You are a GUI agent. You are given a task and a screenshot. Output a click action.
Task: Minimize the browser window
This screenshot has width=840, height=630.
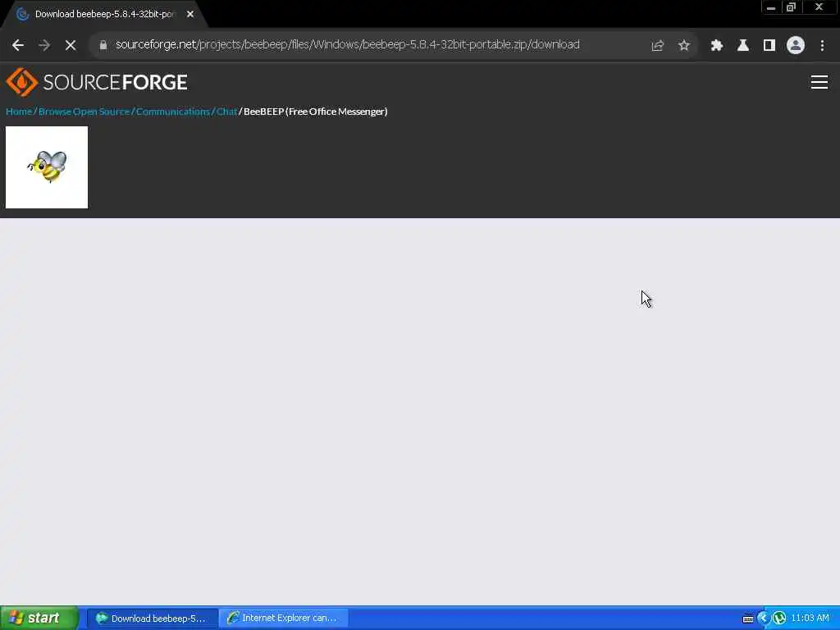pos(771,7)
